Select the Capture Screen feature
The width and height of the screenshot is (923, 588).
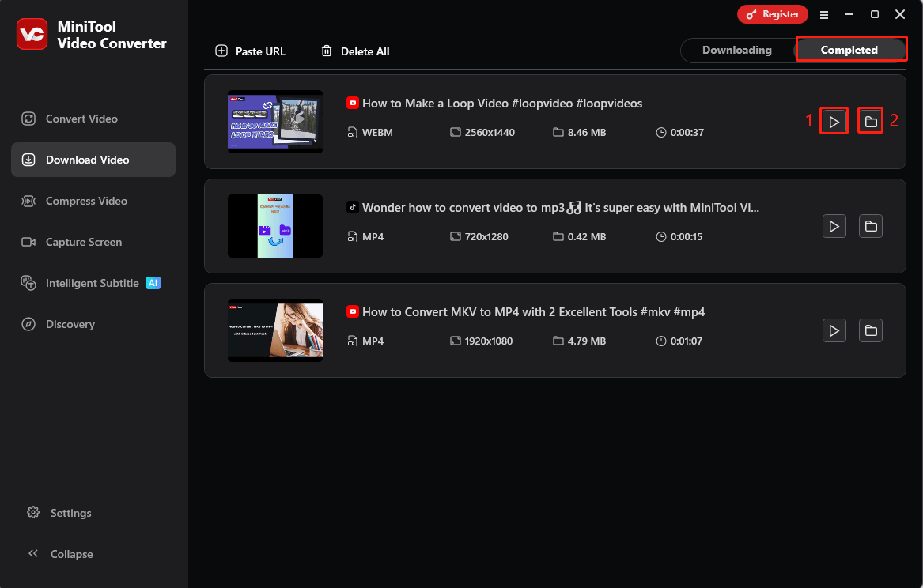(84, 241)
